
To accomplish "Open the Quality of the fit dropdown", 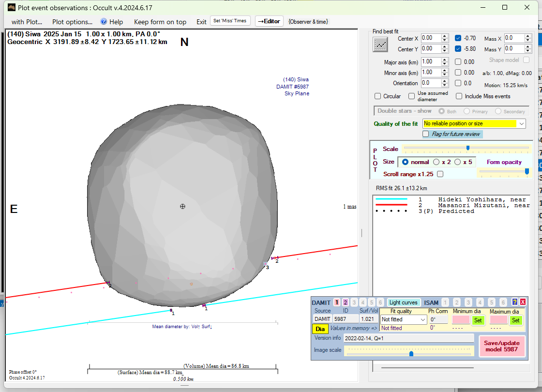I will 521,124.
